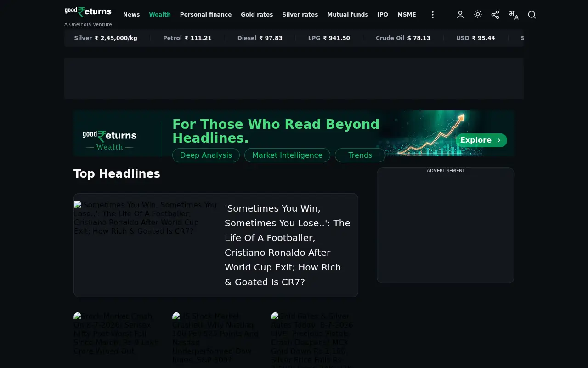Screen dimensions: 588x368
Task: Open the News menu item
Action: (131, 15)
